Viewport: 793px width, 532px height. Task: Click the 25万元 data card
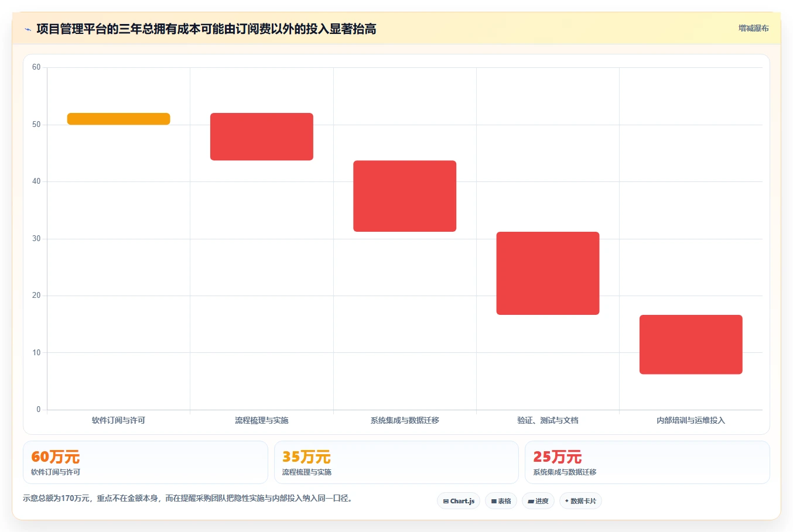coord(647,462)
